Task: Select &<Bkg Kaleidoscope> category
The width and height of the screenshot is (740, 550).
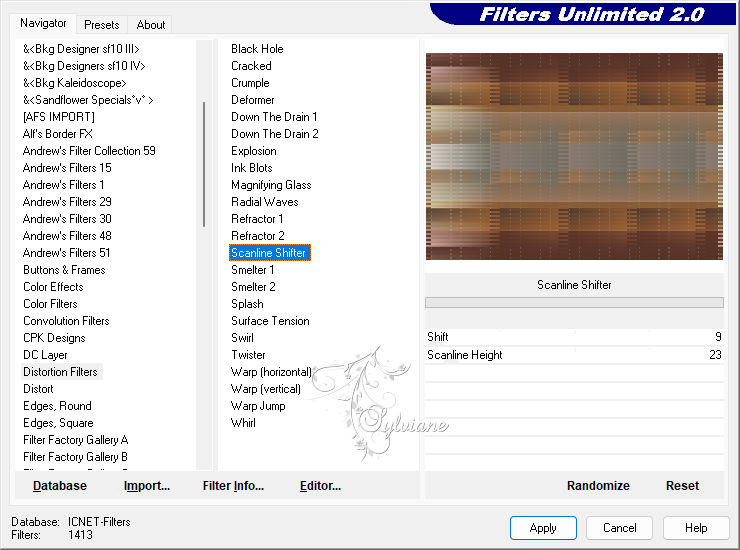Action: 75,83
